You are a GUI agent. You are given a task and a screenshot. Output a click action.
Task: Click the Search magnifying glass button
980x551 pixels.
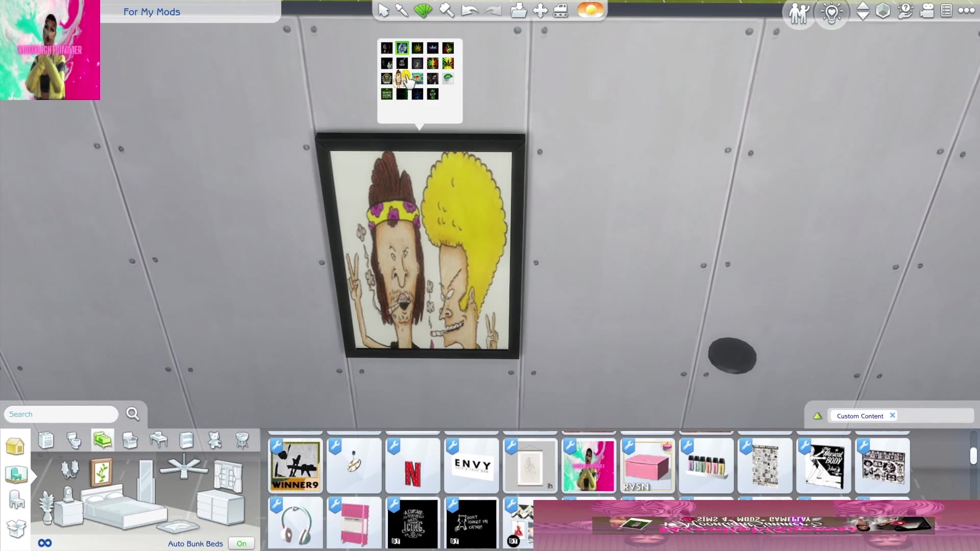point(132,414)
